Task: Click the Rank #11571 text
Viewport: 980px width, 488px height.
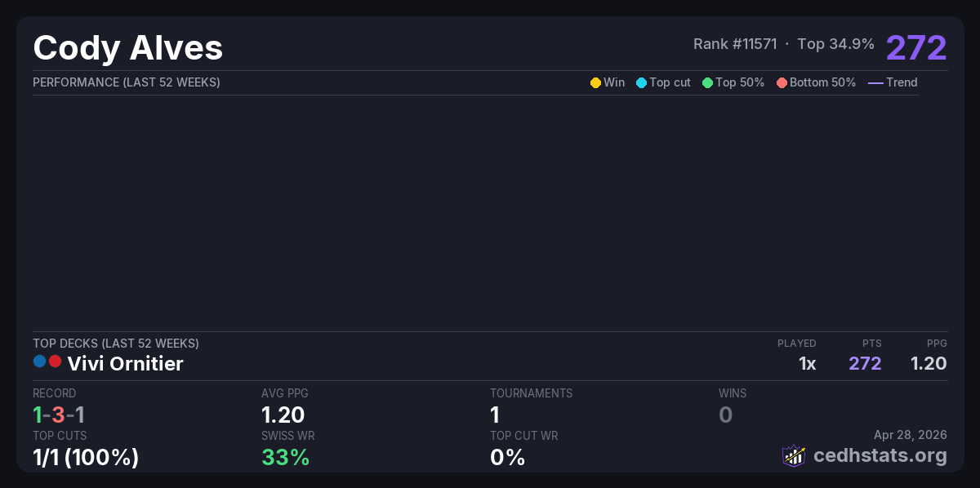Action: [x=735, y=44]
